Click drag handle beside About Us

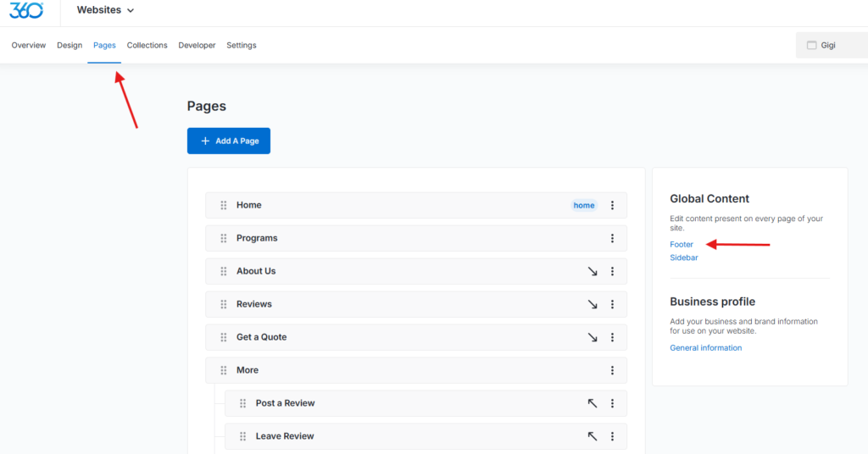pyautogui.click(x=224, y=271)
